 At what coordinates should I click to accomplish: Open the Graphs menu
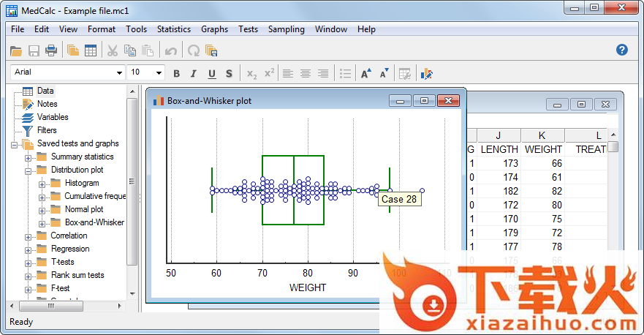pyautogui.click(x=214, y=29)
